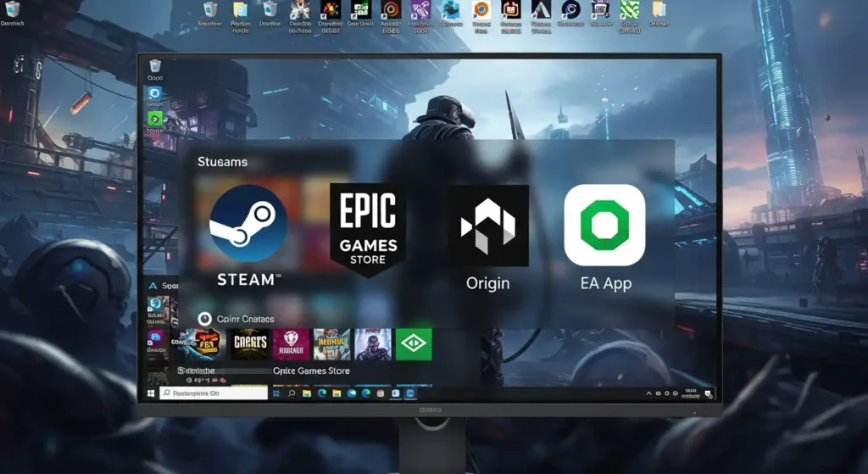The image size is (868, 474).
Task: Open the notification center icon in tray
Action: point(708,393)
